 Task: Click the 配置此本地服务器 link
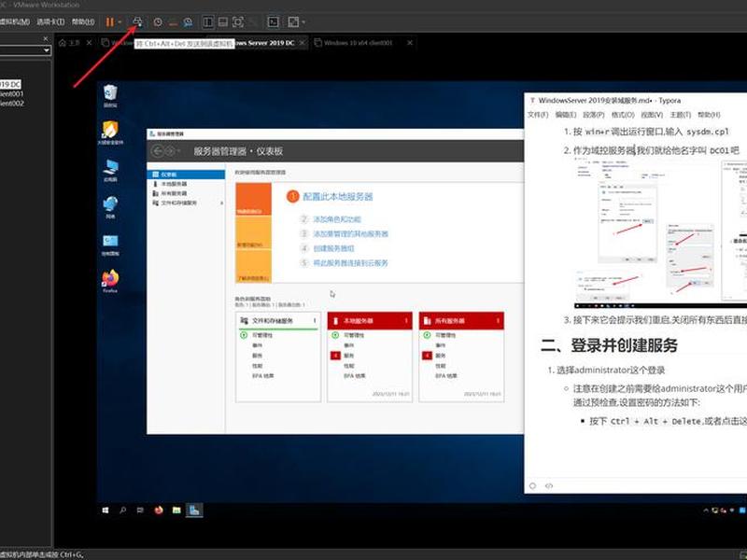coord(338,197)
